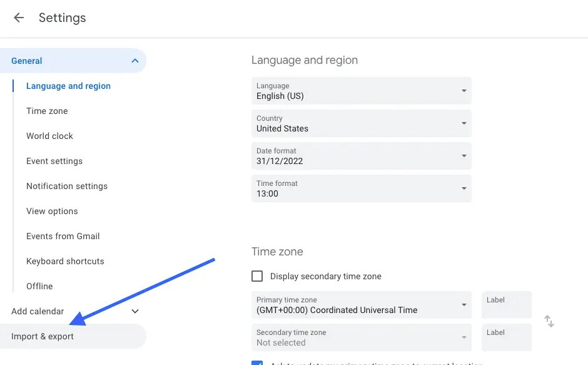Enable Display secondary time zone
588x365 pixels.
click(x=257, y=275)
